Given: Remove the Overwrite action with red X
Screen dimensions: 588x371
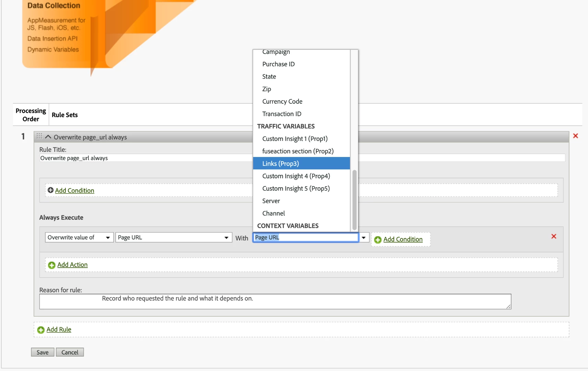Looking at the screenshot, I should pyautogui.click(x=553, y=236).
